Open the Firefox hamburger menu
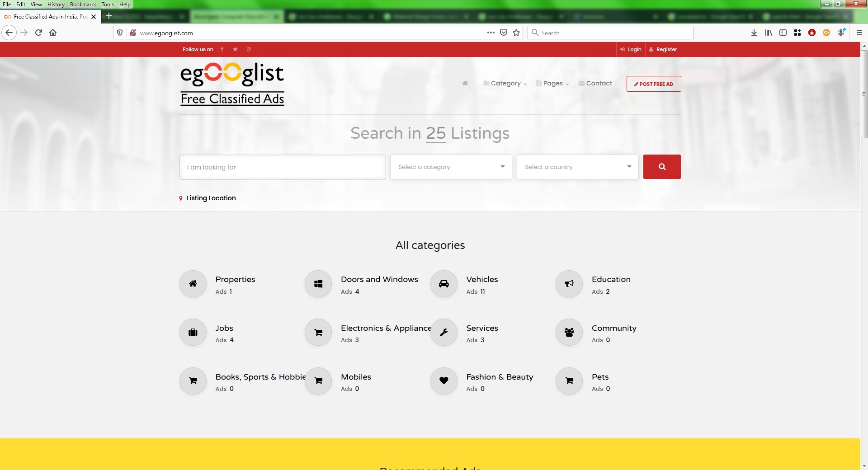This screenshot has height=470, width=868. tap(859, 33)
